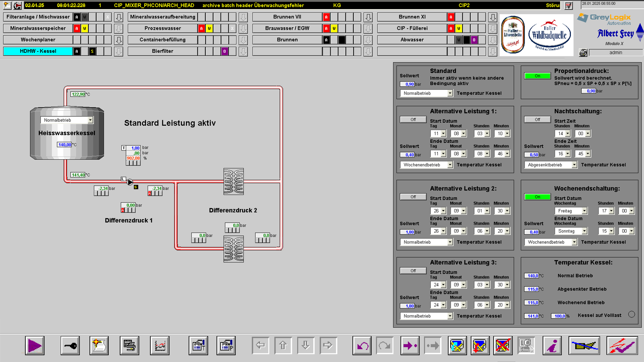The image size is (644, 362).
Task: Click the printer icon beside admin
Action: [x=583, y=53]
